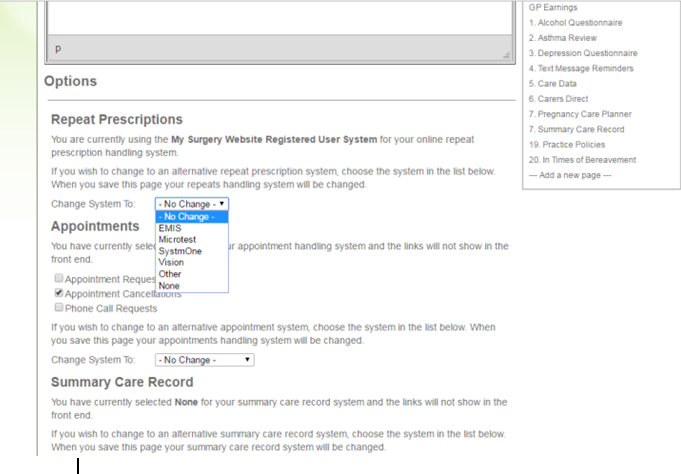Open the Appointments Change System dropdown

click(x=204, y=360)
